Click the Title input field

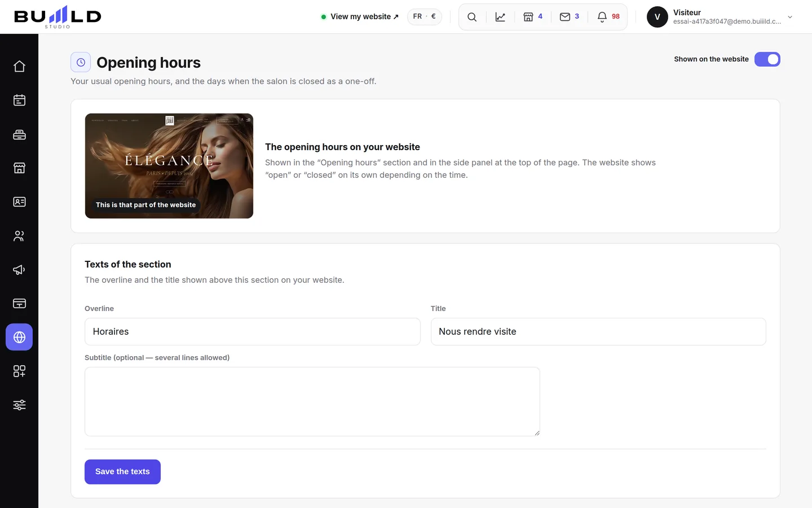pyautogui.click(x=598, y=331)
